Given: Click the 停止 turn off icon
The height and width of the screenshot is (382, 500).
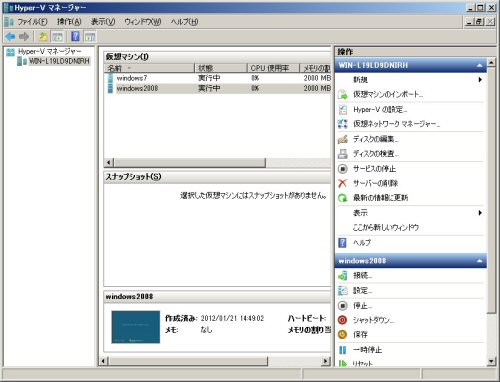Looking at the screenshot, I should click(343, 305).
